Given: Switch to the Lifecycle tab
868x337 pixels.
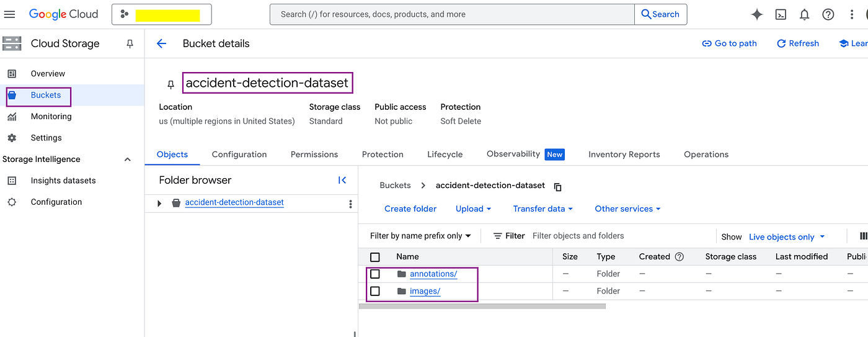Looking at the screenshot, I should click(x=445, y=155).
